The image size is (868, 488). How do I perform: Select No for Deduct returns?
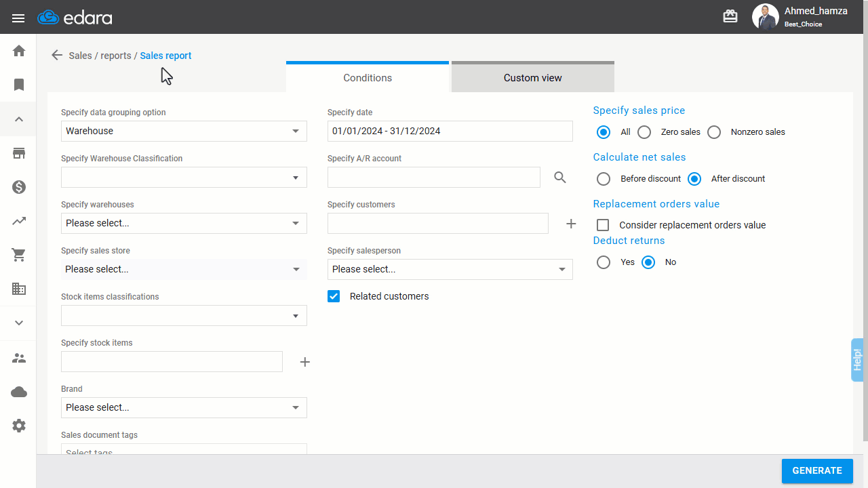click(648, 262)
